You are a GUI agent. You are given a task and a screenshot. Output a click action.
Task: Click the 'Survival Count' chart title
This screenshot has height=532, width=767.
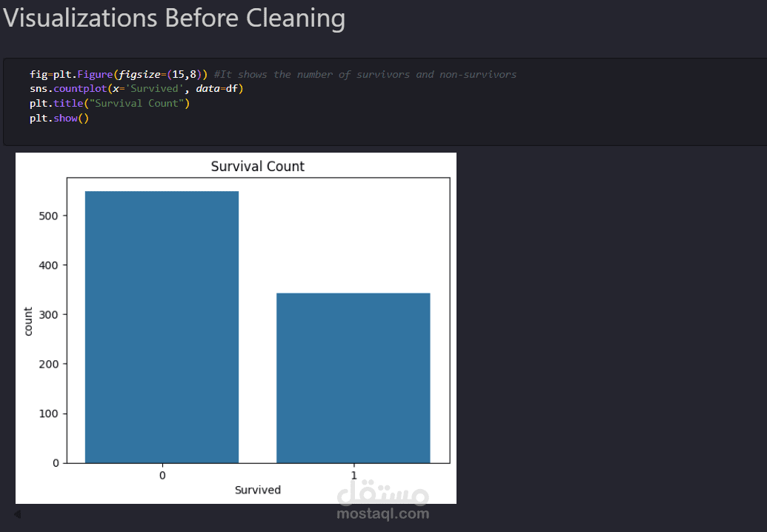tap(257, 166)
